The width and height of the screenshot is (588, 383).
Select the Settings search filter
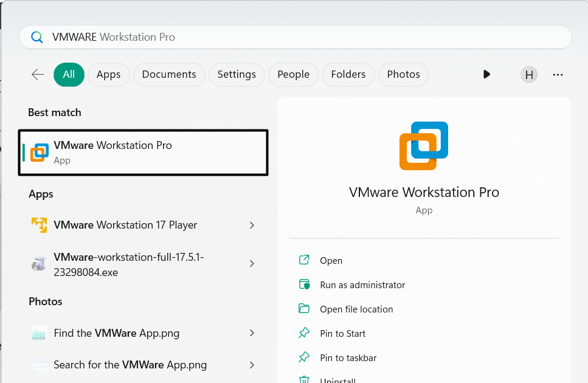pyautogui.click(x=237, y=74)
